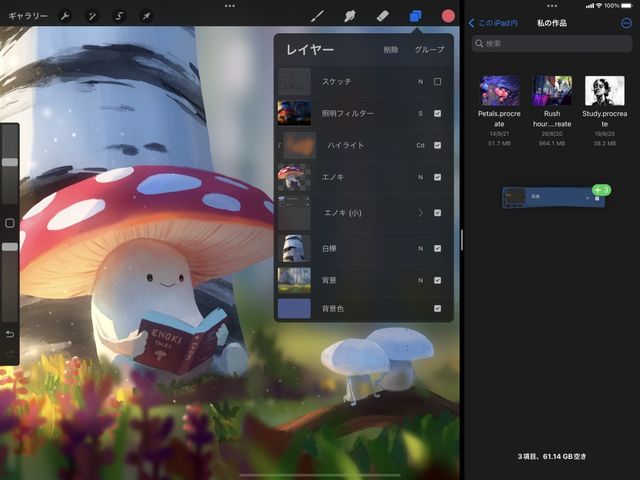
Task: Hide the 背景色 layer
Action: point(437,309)
